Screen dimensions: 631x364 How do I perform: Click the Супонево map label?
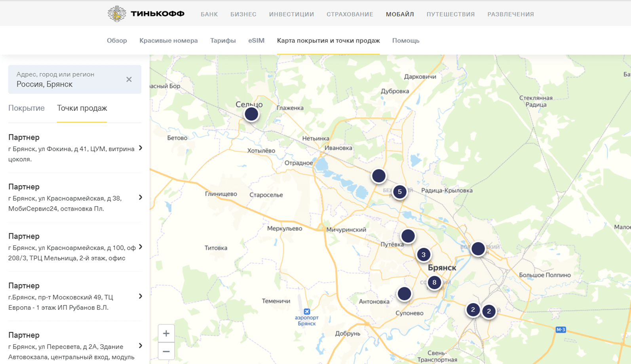(409, 313)
